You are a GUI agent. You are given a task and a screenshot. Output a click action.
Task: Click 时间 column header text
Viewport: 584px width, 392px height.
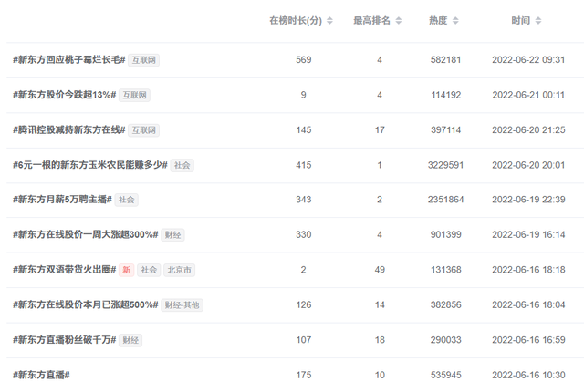(x=521, y=21)
